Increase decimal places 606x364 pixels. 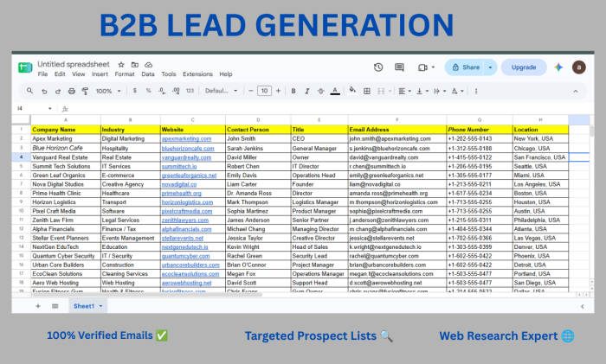pos(176,91)
